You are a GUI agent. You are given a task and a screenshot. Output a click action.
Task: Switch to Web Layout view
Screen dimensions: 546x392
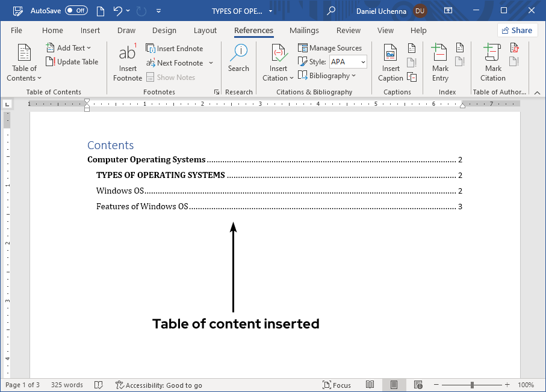tap(418, 384)
